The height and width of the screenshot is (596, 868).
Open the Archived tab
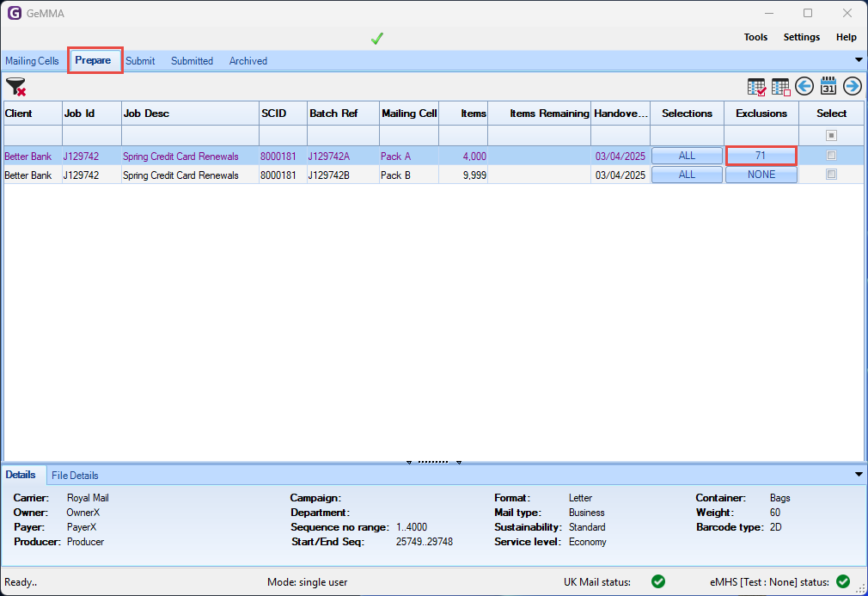tap(248, 61)
